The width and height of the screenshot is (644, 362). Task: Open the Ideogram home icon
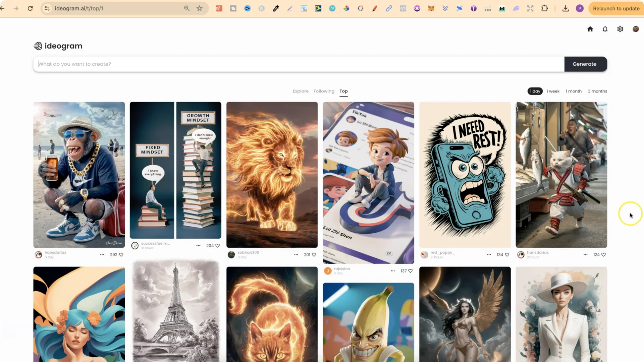pyautogui.click(x=590, y=29)
